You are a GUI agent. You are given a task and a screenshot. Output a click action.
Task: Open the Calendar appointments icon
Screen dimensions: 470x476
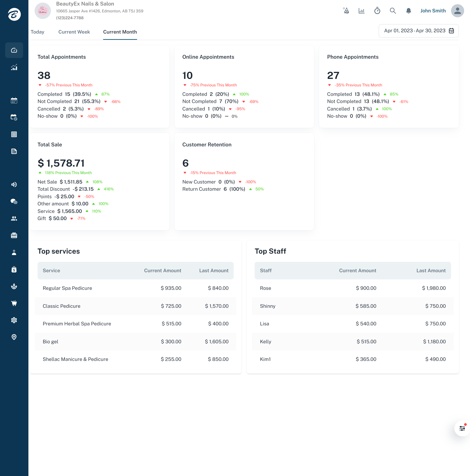[14, 100]
